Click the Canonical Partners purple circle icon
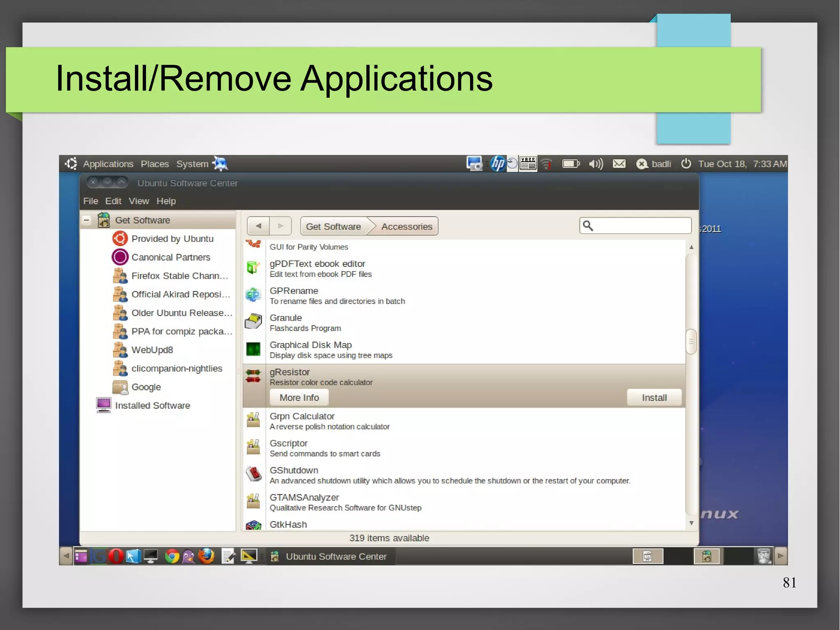 tap(120, 257)
